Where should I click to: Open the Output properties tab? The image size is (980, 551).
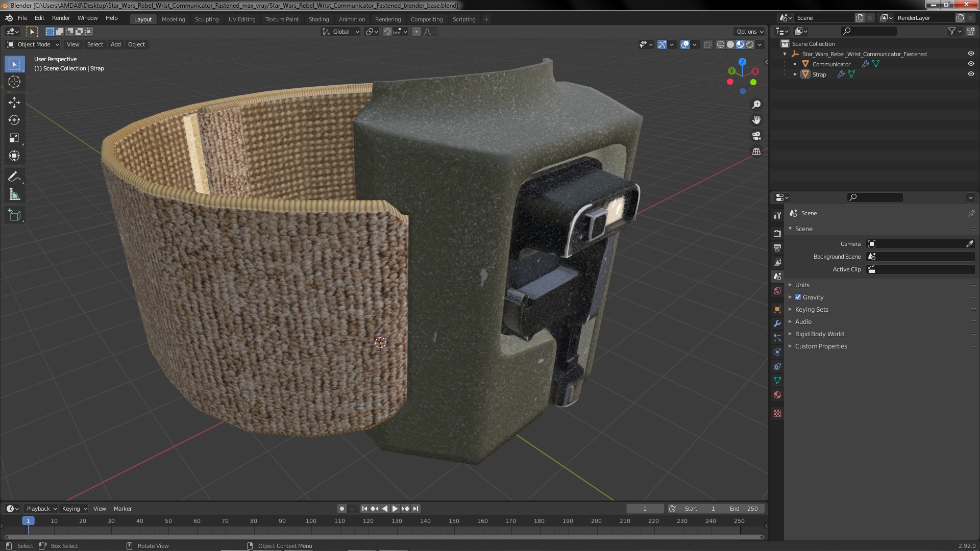click(777, 247)
